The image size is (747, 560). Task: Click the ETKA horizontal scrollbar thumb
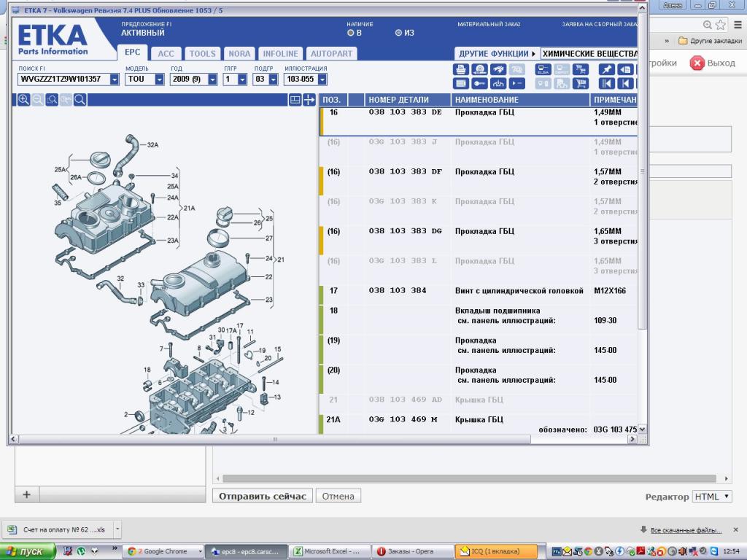[x=274, y=439]
